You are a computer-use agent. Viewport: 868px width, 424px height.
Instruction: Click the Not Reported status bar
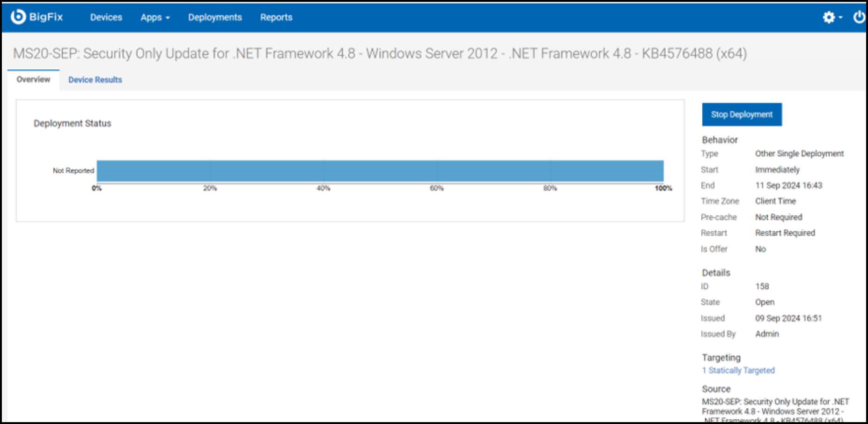pyautogui.click(x=380, y=171)
